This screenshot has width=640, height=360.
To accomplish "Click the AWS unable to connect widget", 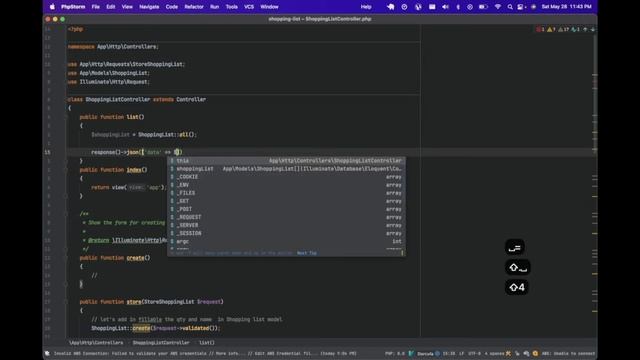I will (x=568, y=353).
